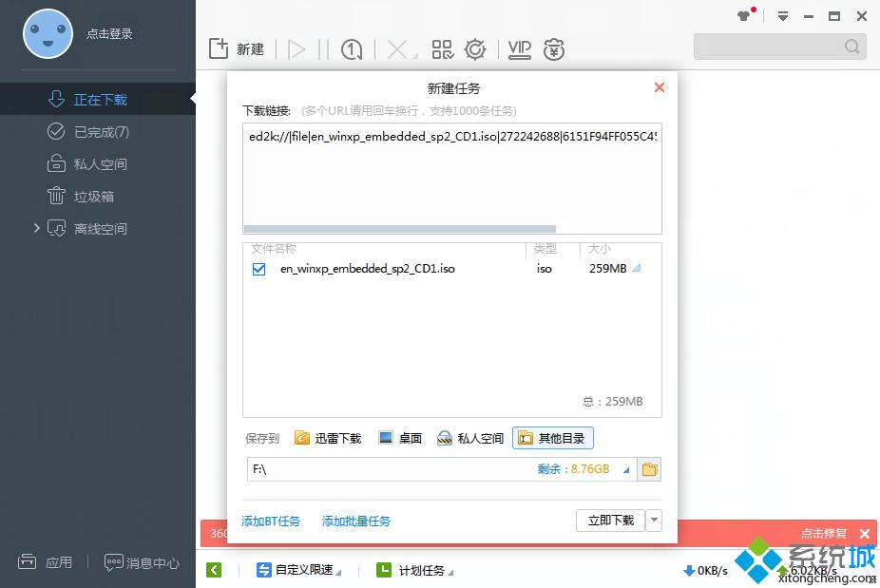Click the pause download icon
The image size is (880, 588).
(323, 49)
